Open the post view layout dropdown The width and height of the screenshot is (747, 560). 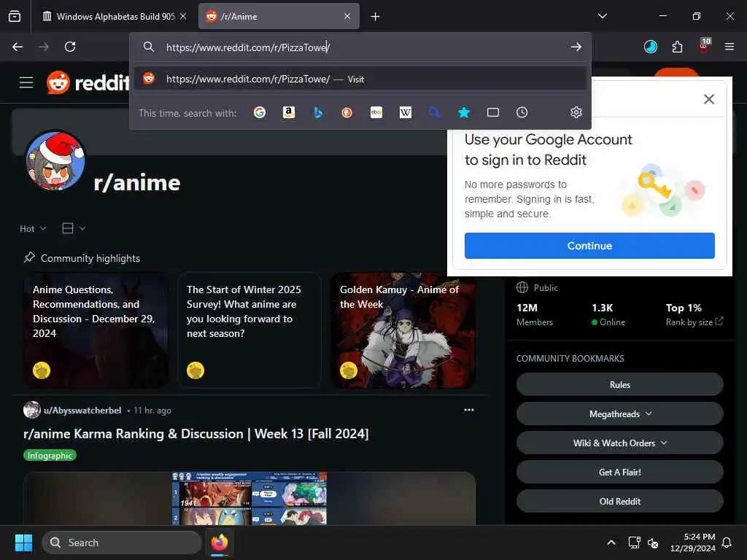coord(74,228)
